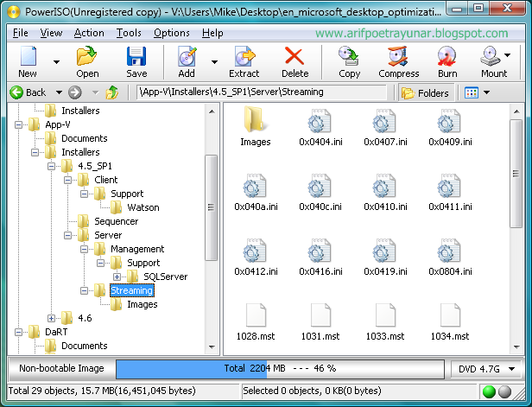Collapse the 4.5_SP1 tree node
The image size is (532, 407).
(x=51, y=166)
